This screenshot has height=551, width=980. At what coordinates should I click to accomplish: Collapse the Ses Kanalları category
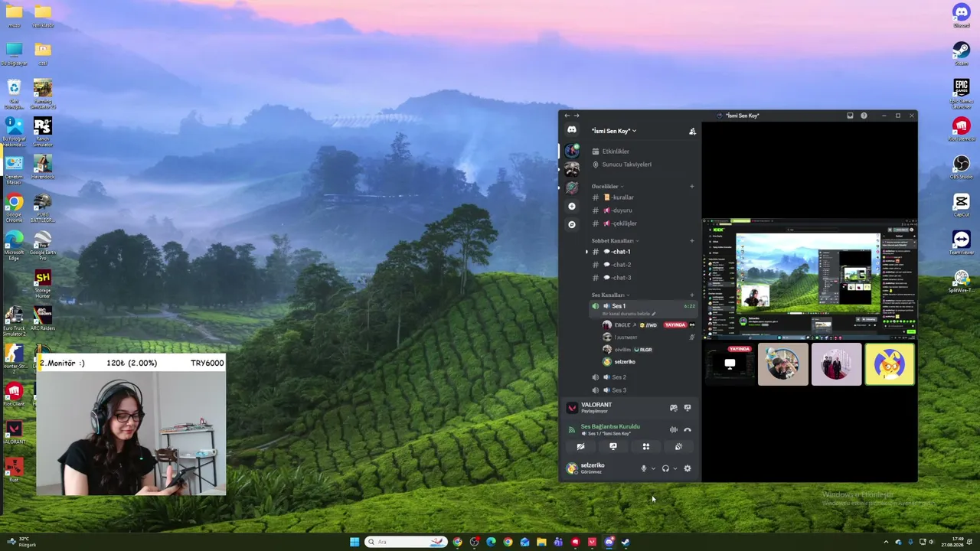(x=610, y=295)
